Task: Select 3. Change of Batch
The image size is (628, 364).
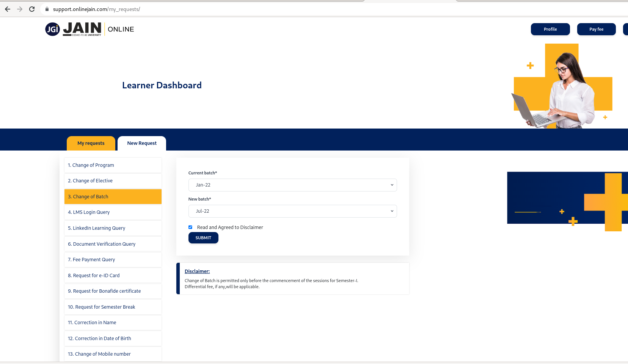Action: (x=113, y=197)
